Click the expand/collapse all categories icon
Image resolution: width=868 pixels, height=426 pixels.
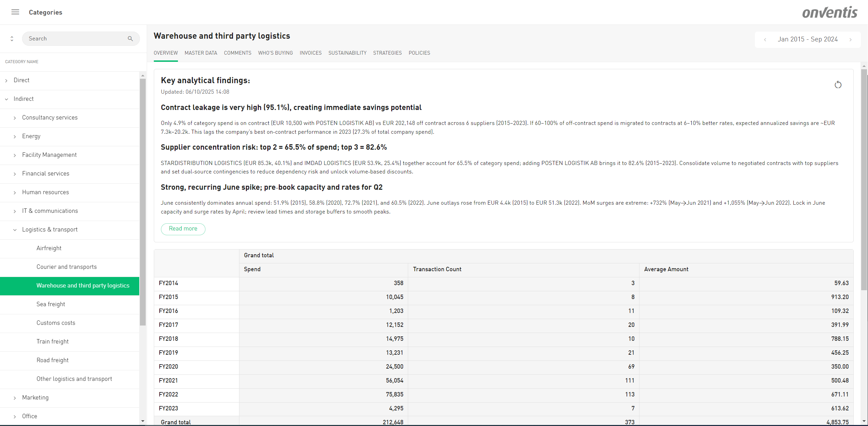click(12, 39)
